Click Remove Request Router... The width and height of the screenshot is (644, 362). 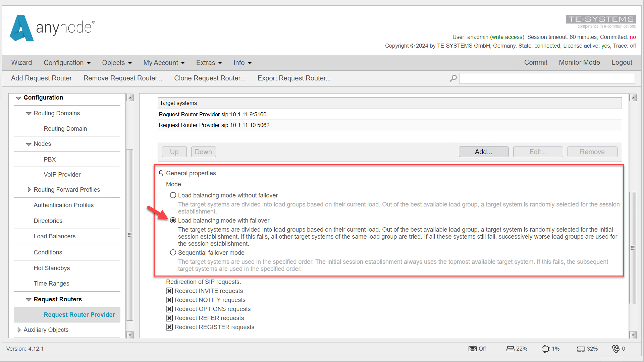[x=123, y=78]
